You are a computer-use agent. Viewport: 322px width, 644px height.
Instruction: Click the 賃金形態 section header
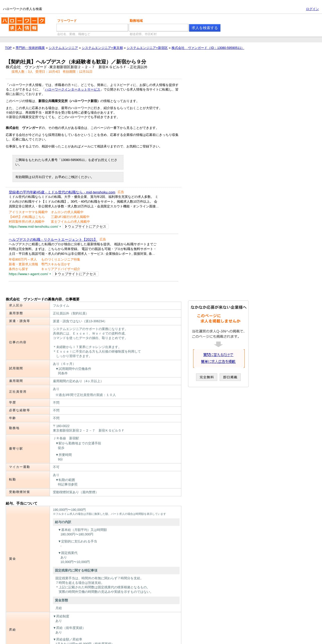[116, 600]
